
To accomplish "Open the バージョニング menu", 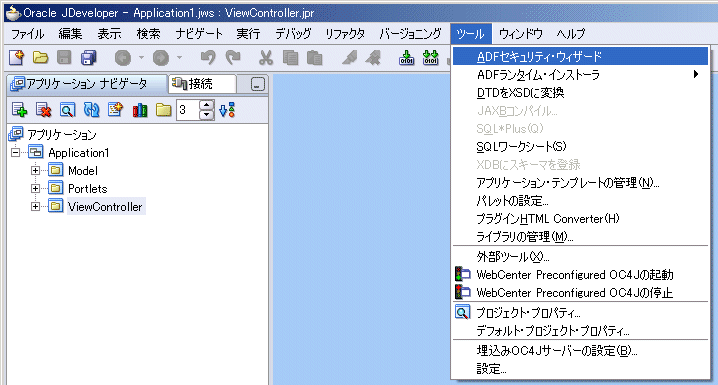I will tap(410, 34).
